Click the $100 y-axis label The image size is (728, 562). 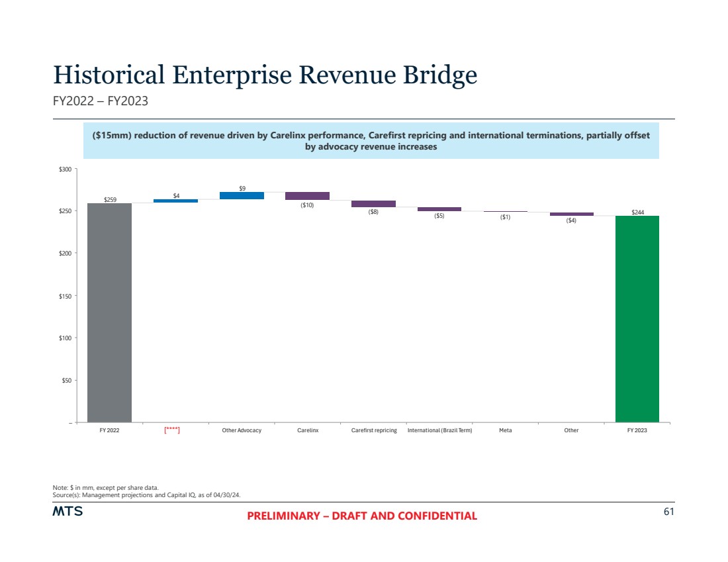[x=66, y=338]
